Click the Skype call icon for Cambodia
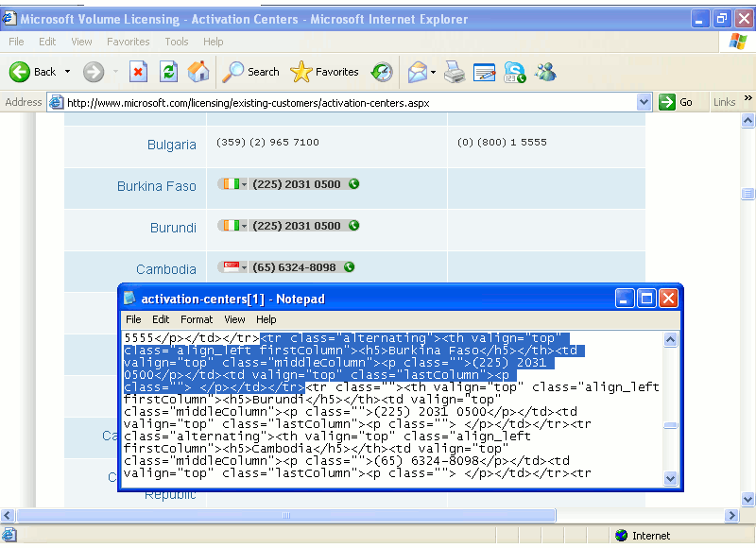Screen dimensions: 756x548 (x=349, y=267)
